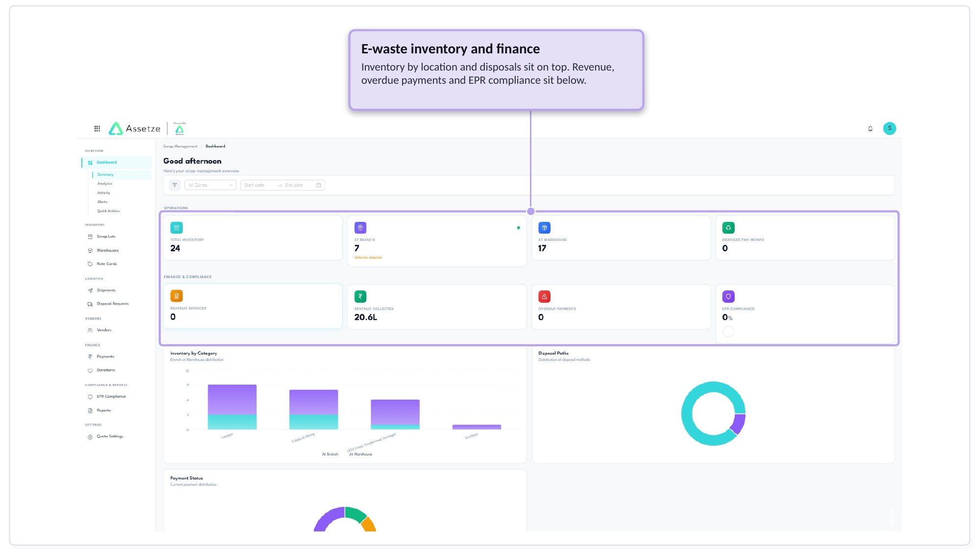Open the All Zones dropdown

pyautogui.click(x=211, y=185)
